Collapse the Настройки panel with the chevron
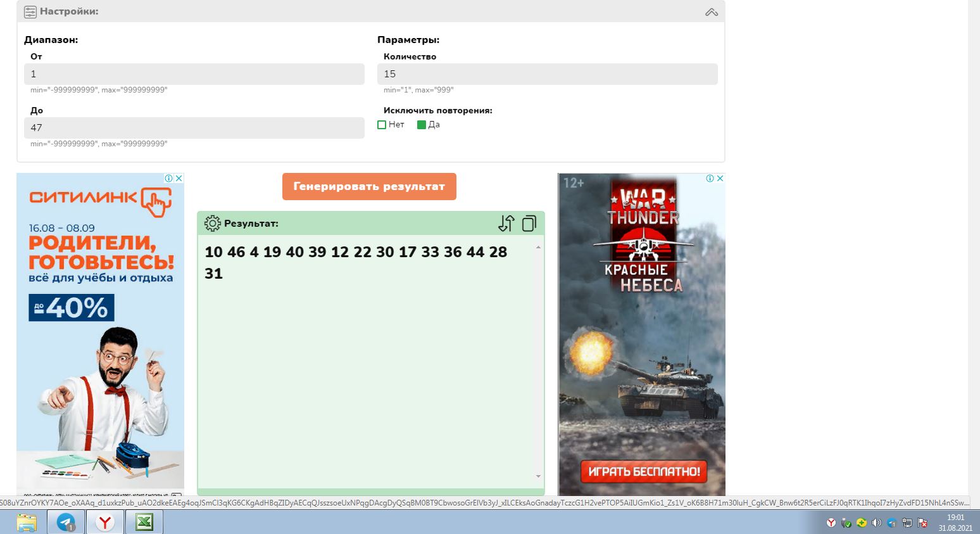The height and width of the screenshot is (534, 980). click(712, 12)
